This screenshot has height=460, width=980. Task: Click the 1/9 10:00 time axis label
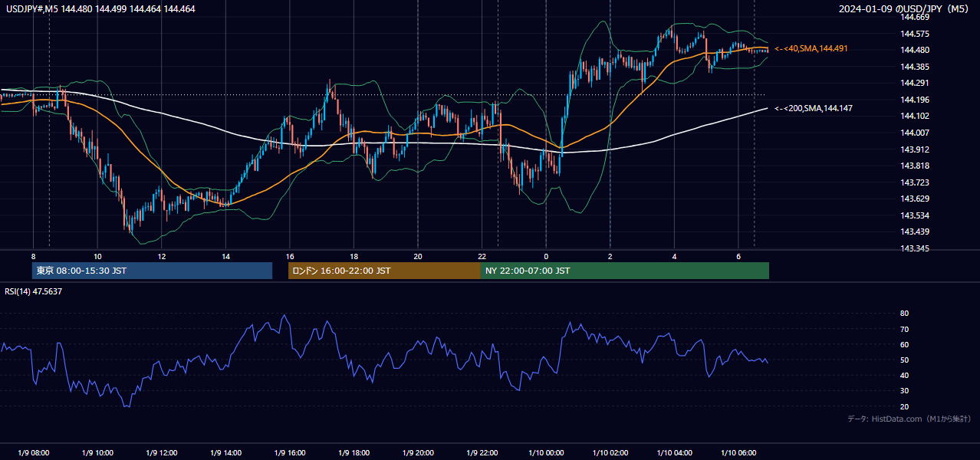[x=97, y=452]
